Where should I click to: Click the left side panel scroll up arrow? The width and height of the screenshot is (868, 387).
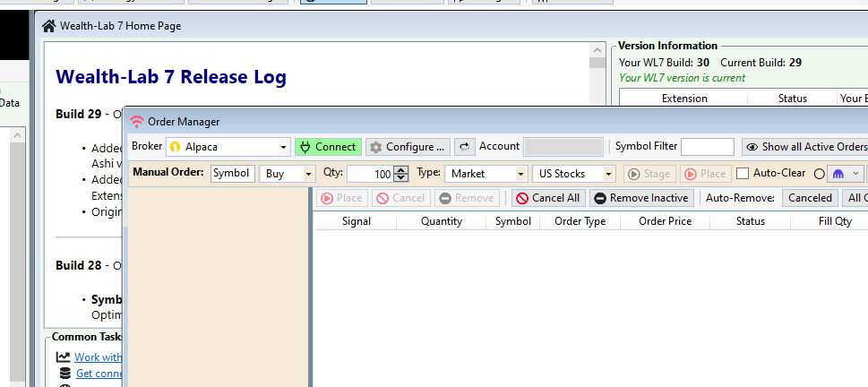(x=18, y=135)
